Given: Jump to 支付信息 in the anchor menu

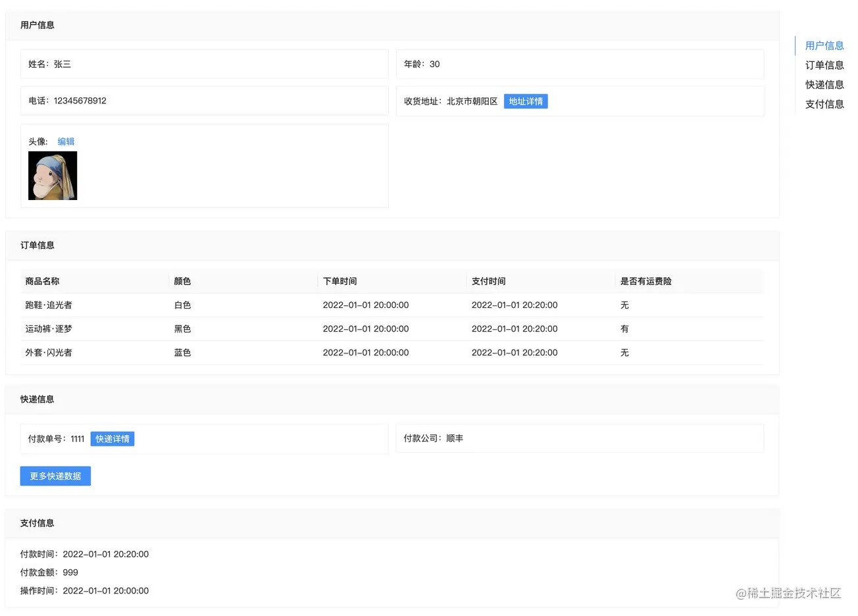Looking at the screenshot, I should 824,104.
